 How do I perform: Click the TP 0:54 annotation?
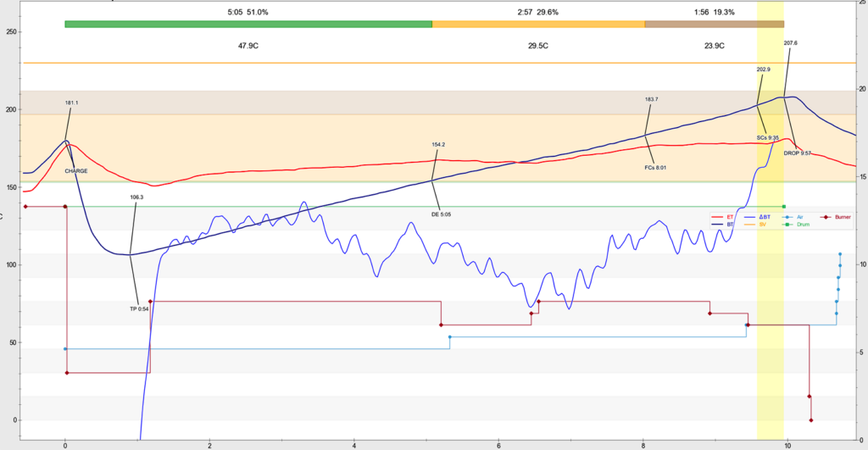(139, 308)
